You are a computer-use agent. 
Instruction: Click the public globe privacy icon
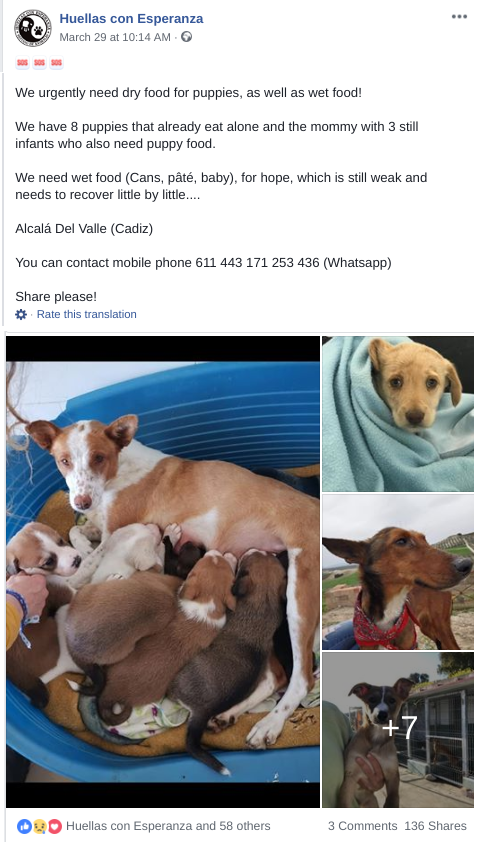(x=186, y=37)
